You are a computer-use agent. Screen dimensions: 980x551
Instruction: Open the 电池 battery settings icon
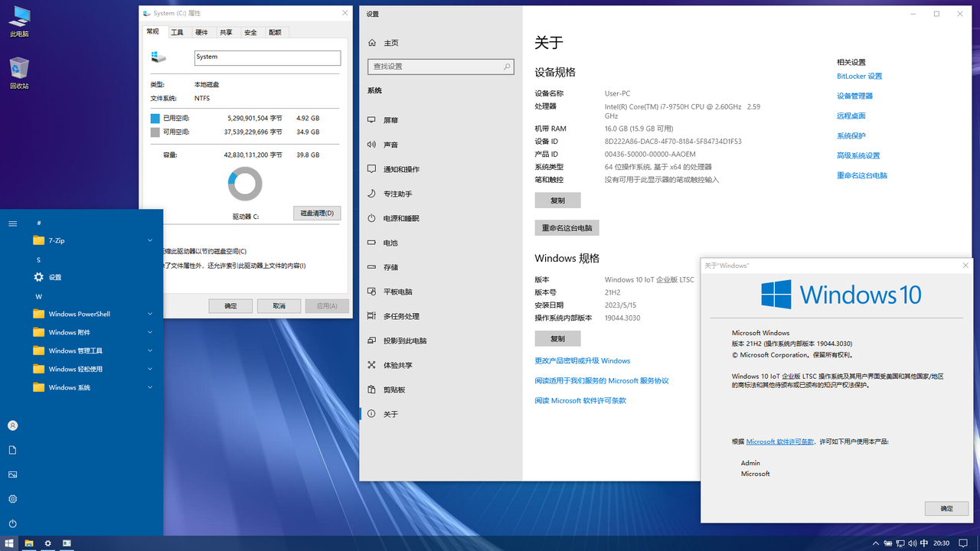click(x=371, y=243)
